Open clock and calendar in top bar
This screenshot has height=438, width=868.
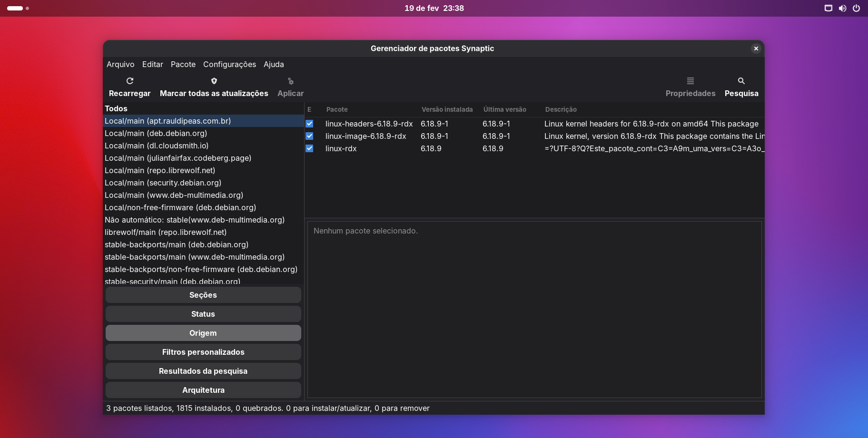(434, 8)
